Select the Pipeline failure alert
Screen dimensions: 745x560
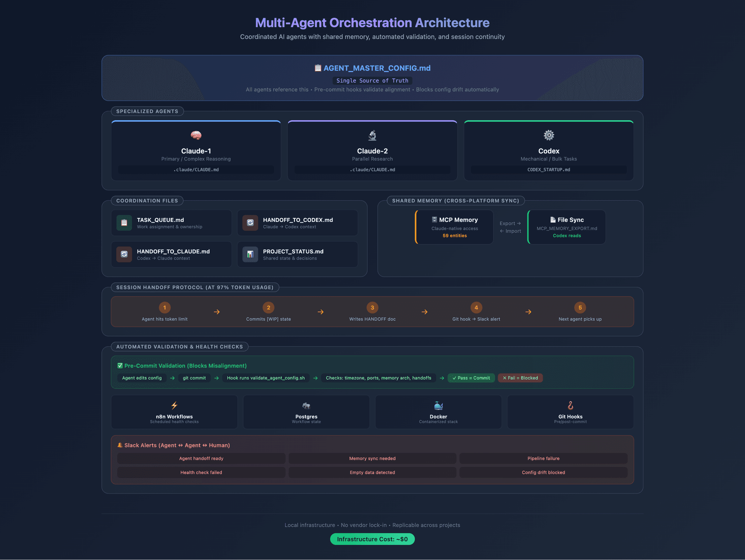[x=544, y=458]
